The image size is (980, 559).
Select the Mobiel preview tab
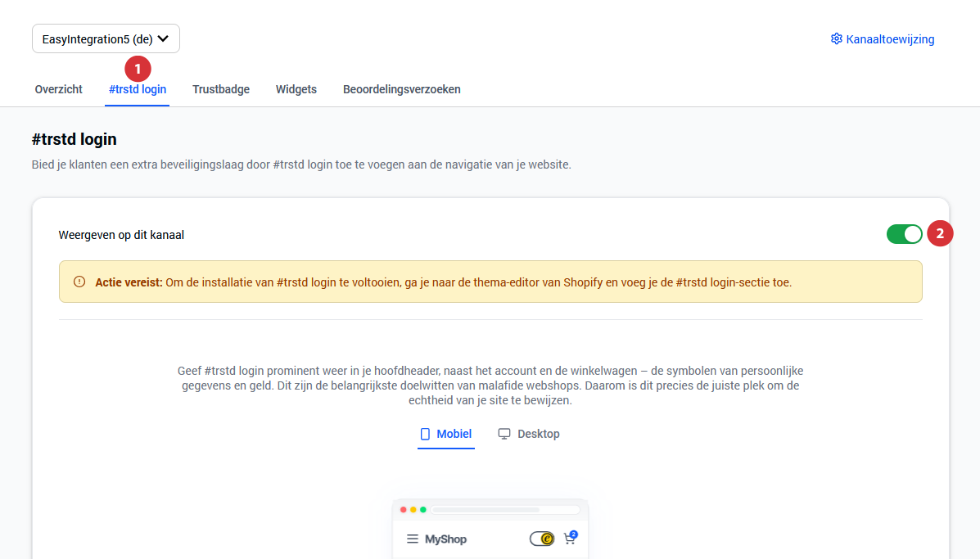coord(445,434)
